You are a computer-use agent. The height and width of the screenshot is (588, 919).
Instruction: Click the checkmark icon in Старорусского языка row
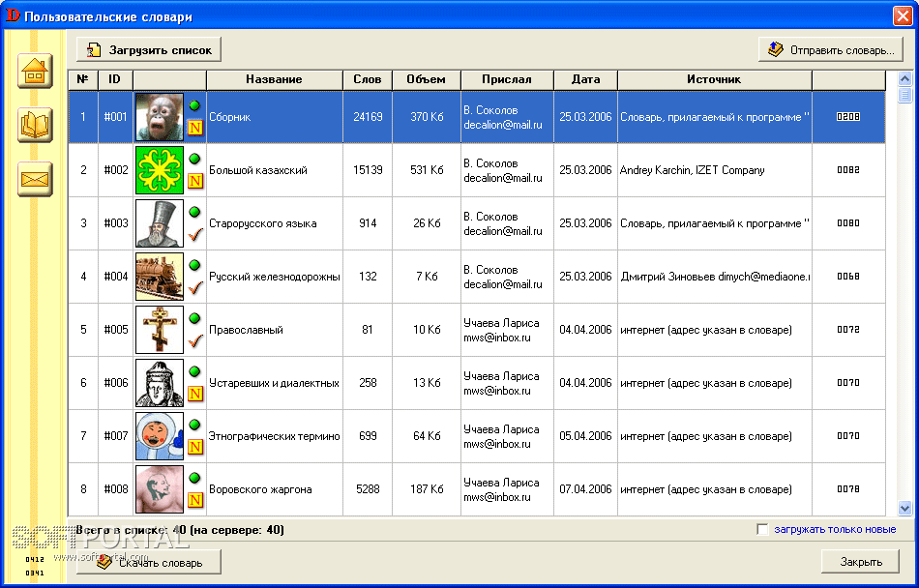[x=195, y=234]
